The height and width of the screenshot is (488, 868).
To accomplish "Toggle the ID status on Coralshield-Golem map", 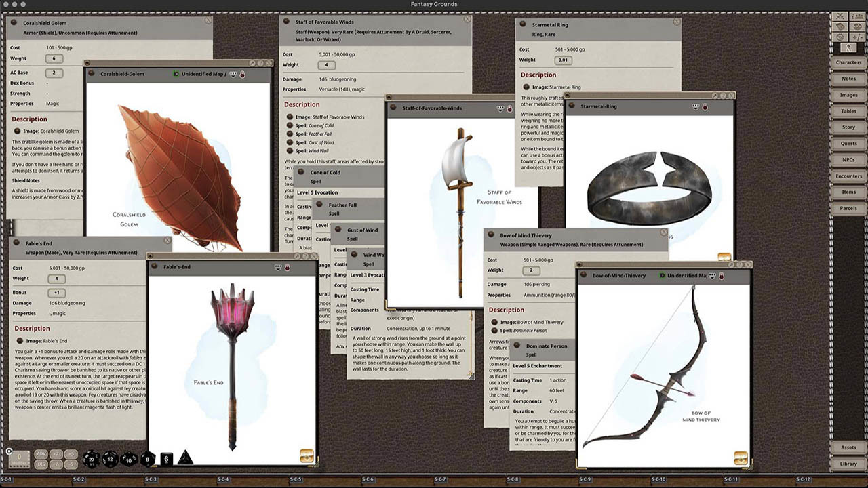I will 178,73.
